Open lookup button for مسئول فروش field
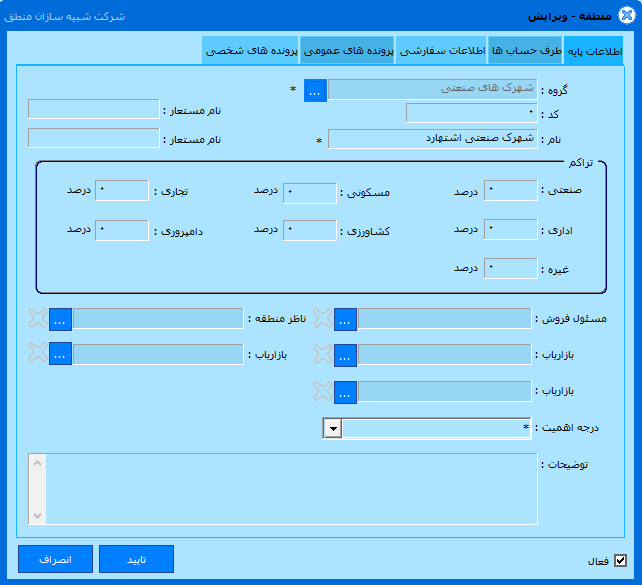 (x=345, y=319)
